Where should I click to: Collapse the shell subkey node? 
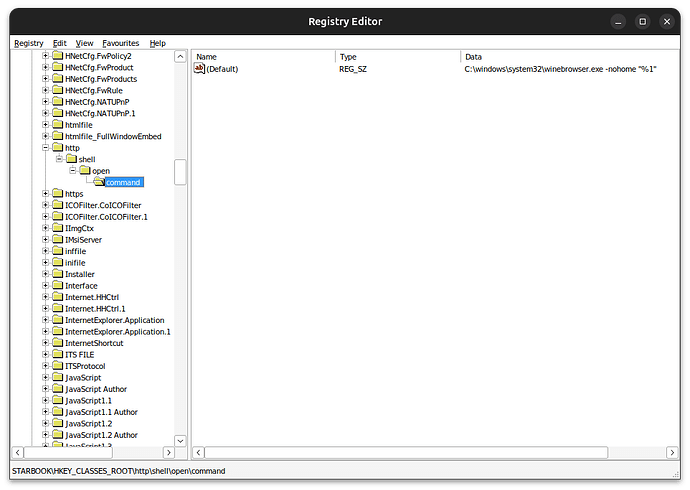pyautogui.click(x=59, y=159)
